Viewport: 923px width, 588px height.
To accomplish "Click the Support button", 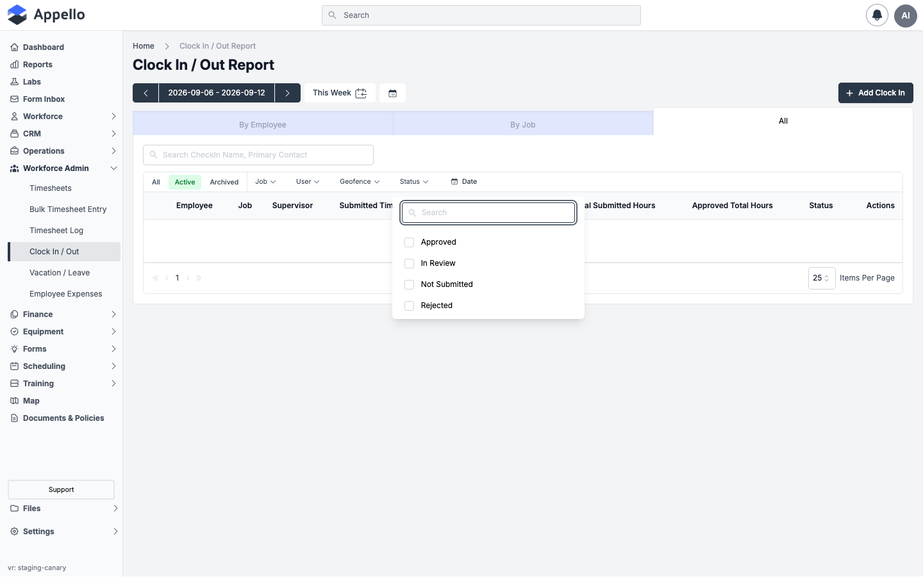I will [62, 489].
